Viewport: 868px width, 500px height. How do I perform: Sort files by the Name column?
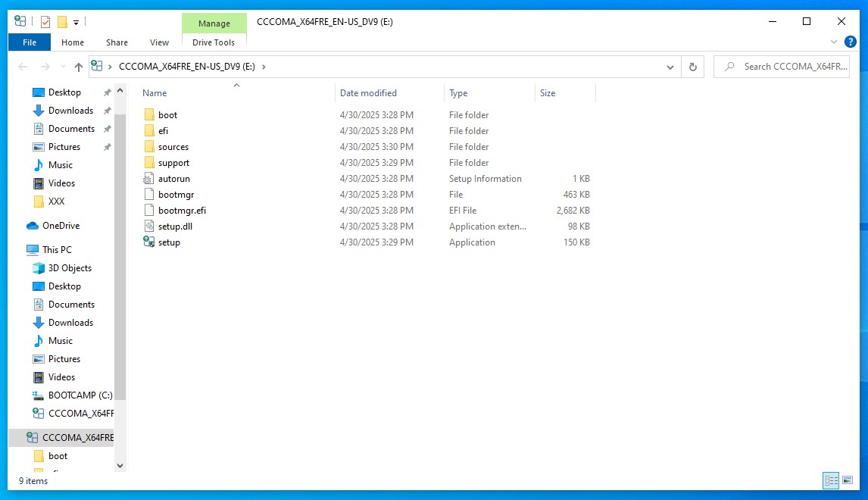pyautogui.click(x=236, y=93)
